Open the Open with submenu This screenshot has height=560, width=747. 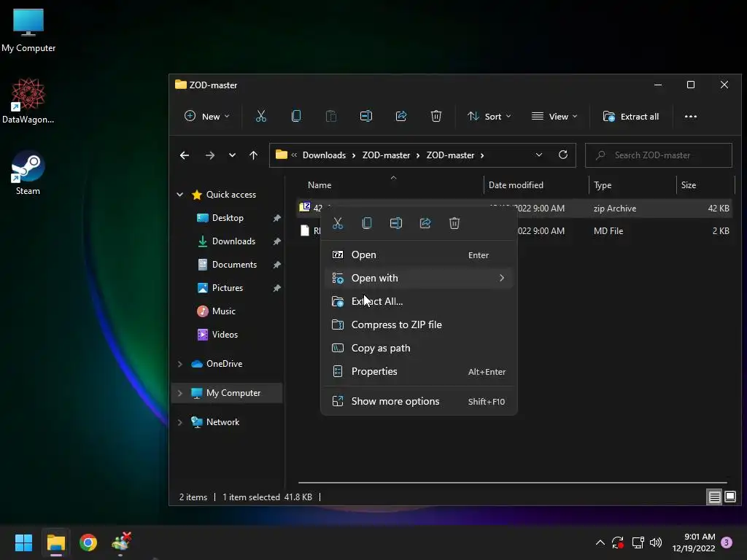pyautogui.click(x=418, y=278)
